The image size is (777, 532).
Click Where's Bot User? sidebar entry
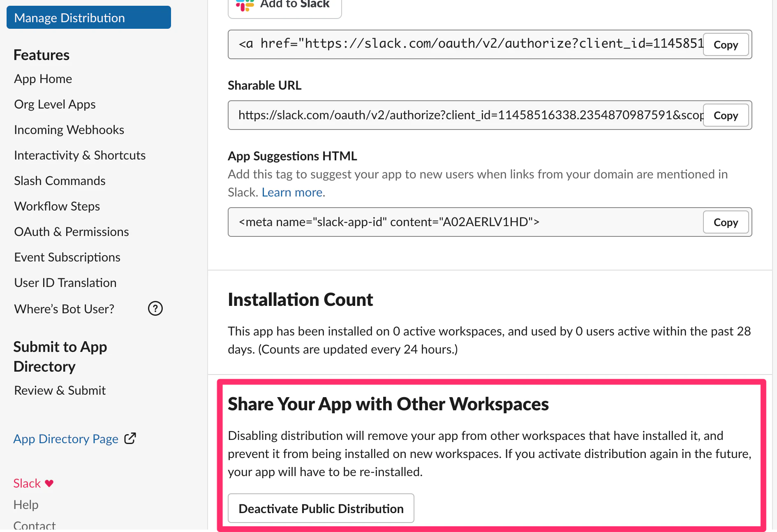coord(64,309)
